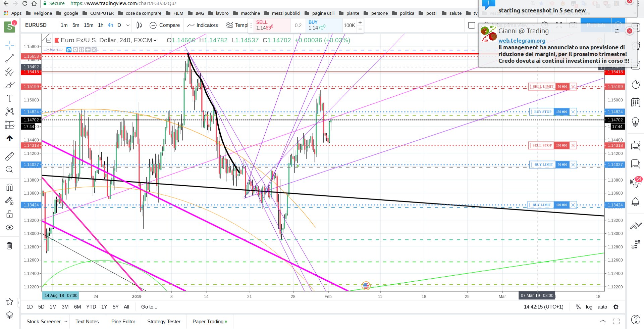Toggle log scale
Image resolution: width=644 pixels, height=329 pixels.
589,307
